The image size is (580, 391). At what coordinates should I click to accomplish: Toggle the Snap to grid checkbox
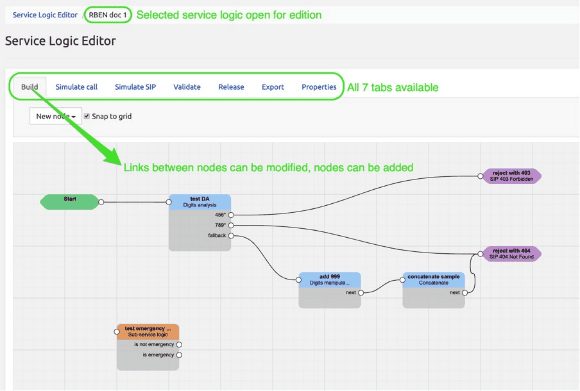(87, 116)
